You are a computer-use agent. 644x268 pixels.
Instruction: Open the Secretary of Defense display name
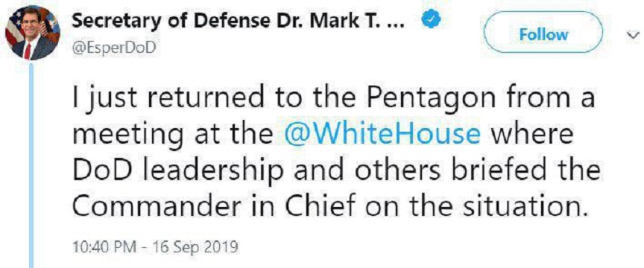pyautogui.click(x=239, y=22)
